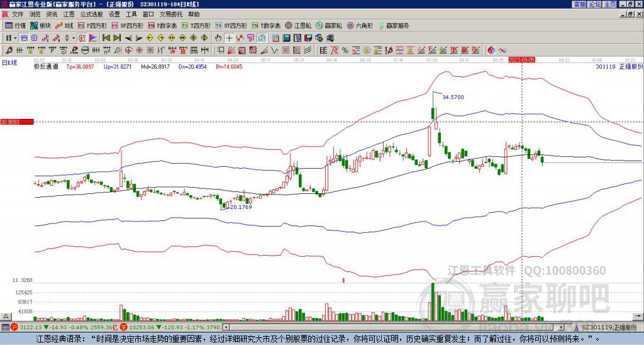The height and width of the screenshot is (345, 644).
Task: Click the red 30.9093 price marker
Action: click(x=16, y=122)
